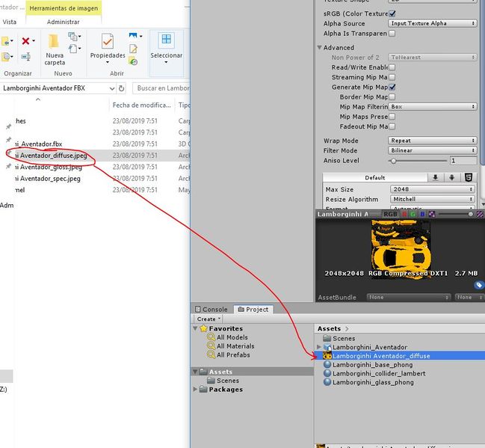Enable Mip Maps Preserve Coverage checkbox
The image size is (485, 448).
(392, 117)
